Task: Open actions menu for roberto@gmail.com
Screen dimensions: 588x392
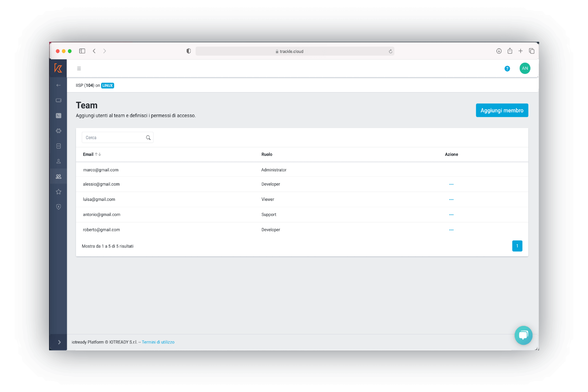Action: (451, 230)
